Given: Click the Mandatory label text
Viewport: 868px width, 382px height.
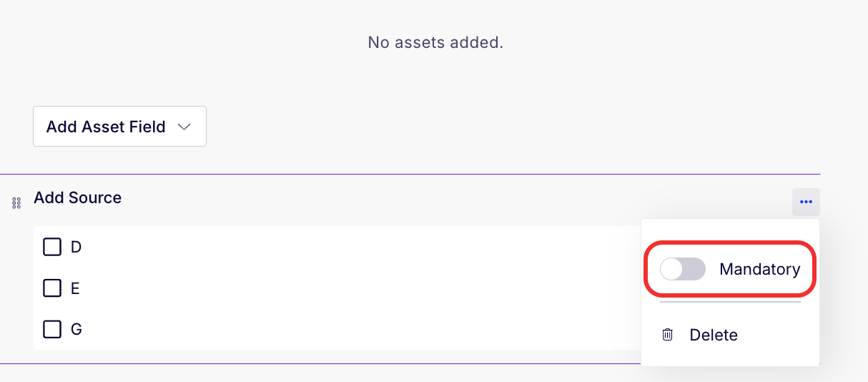Looking at the screenshot, I should pyautogui.click(x=760, y=269).
